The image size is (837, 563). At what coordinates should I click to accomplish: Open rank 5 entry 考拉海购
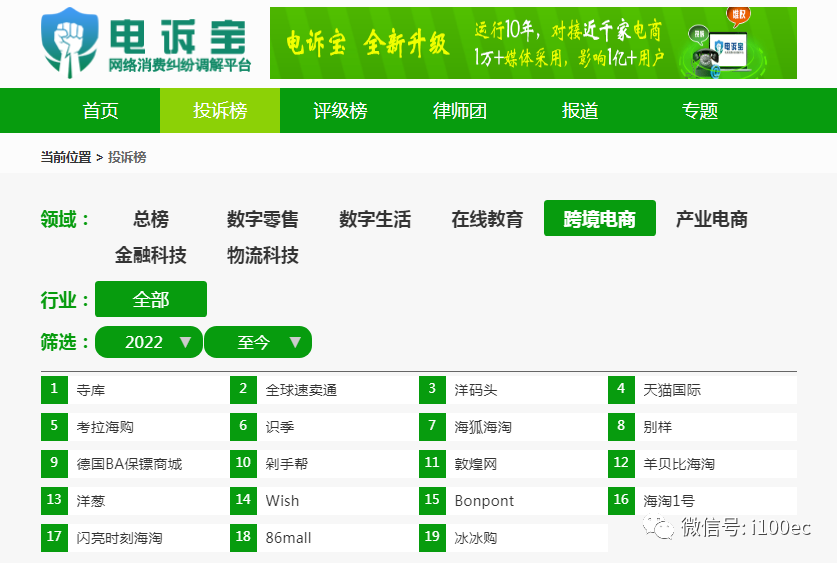[x=135, y=427]
